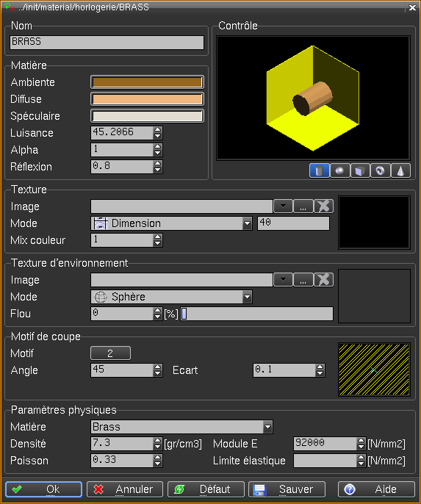Select the cube preview shape icon
This screenshot has width=421, height=504.
[x=360, y=170]
